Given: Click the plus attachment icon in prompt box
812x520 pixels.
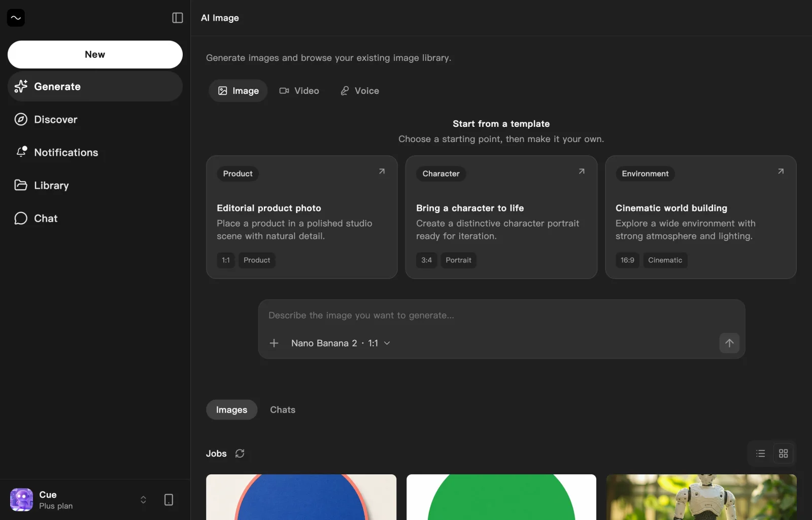Looking at the screenshot, I should click(x=274, y=343).
